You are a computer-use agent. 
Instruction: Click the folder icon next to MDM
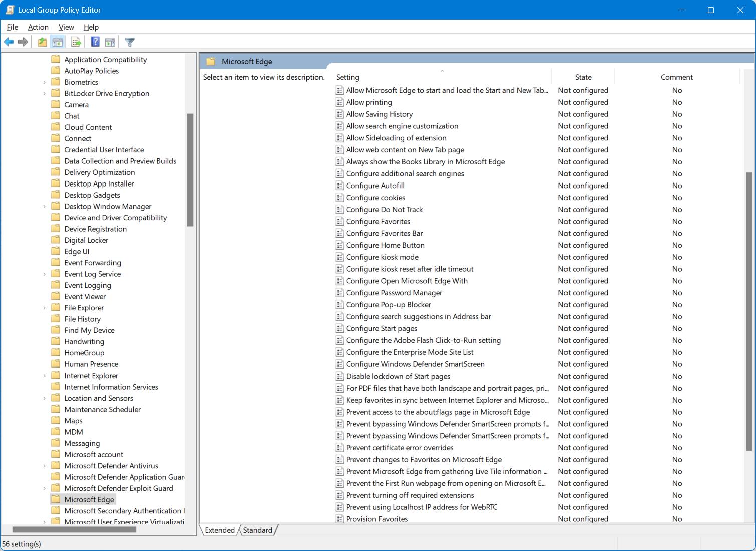pyautogui.click(x=56, y=432)
